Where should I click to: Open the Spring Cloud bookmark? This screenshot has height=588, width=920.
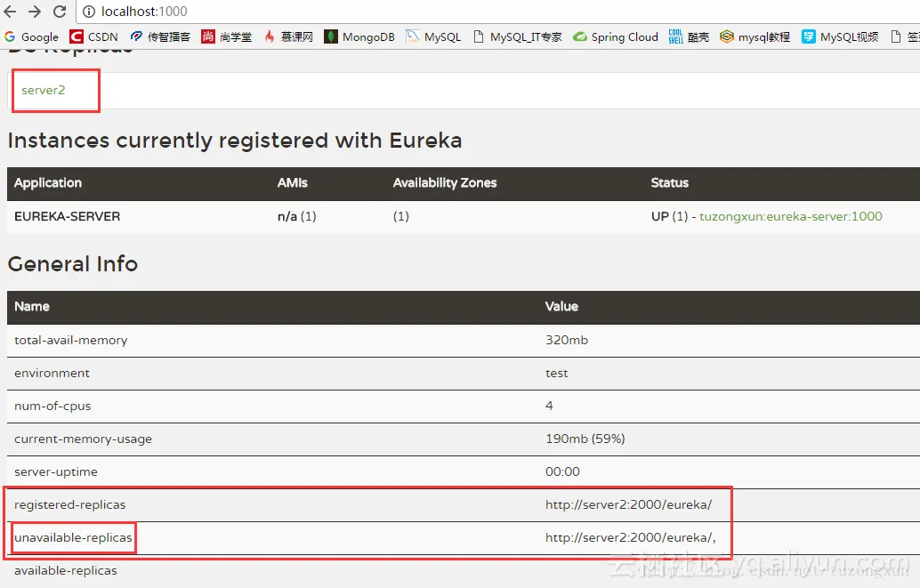[616, 37]
